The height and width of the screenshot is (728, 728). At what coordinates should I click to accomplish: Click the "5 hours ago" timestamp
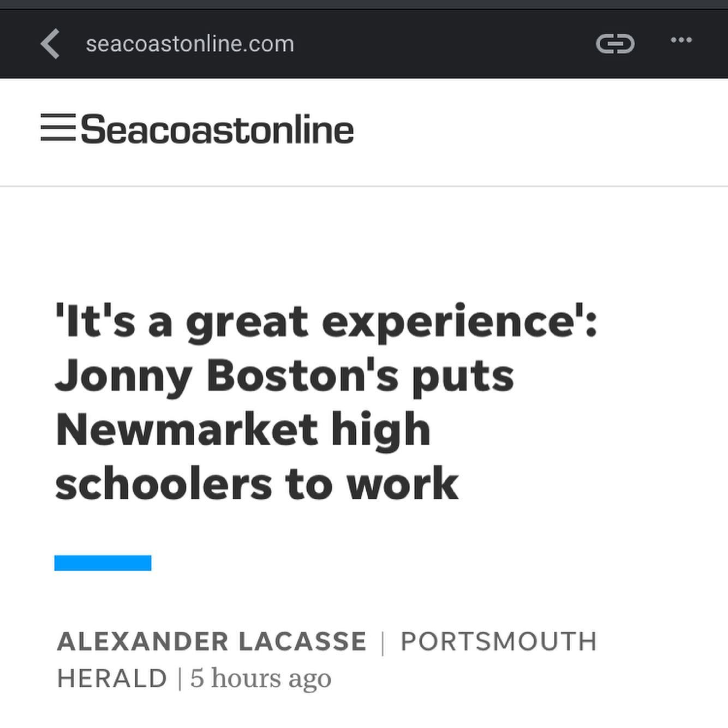[260, 678]
